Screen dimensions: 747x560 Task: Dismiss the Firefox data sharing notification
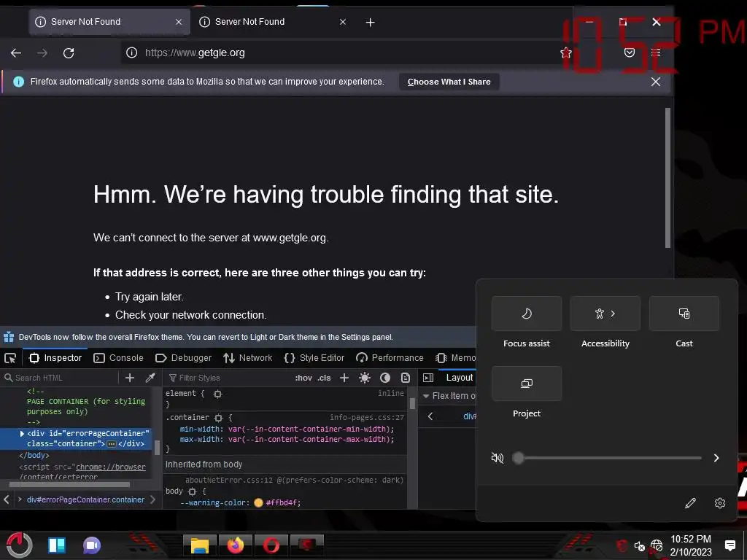656,82
